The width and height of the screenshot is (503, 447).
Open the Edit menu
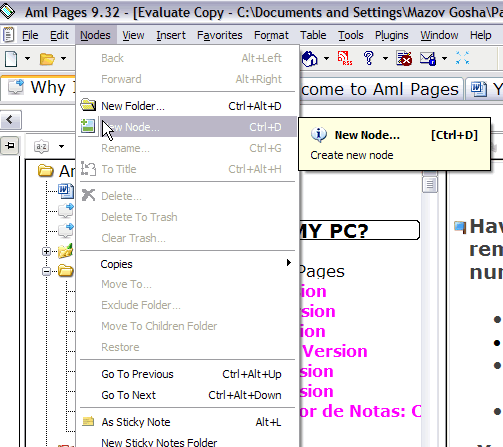59,35
